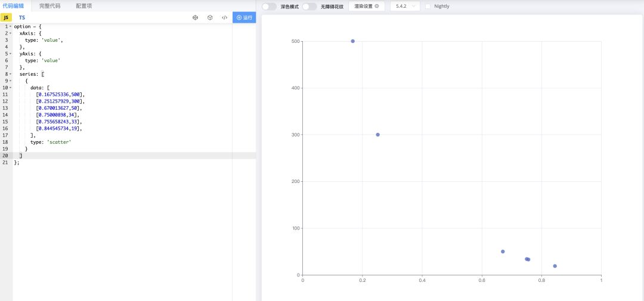Toggle 无障碍花纹 pattern switch
The width and height of the screenshot is (644, 301).
[x=309, y=6]
